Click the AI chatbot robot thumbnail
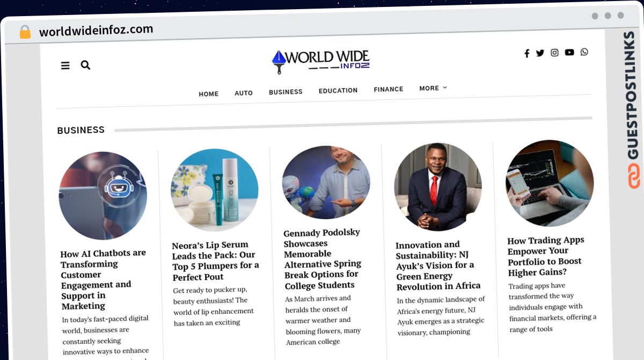Screen dimensions: 644x360 pyautogui.click(x=103, y=196)
